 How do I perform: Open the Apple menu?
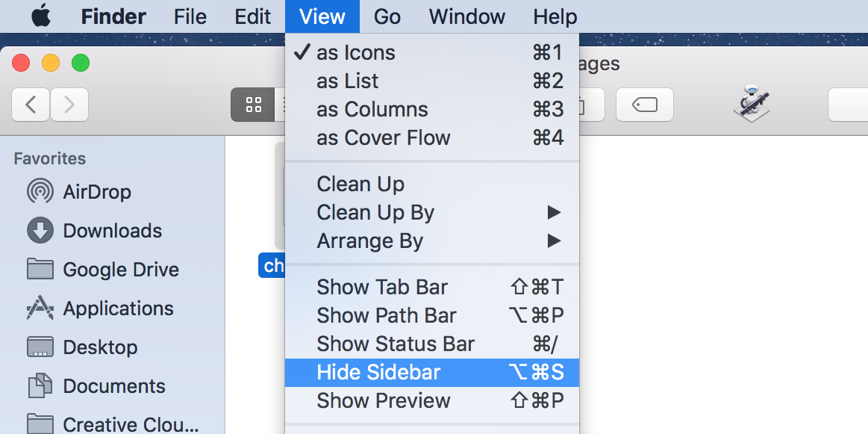[41, 16]
